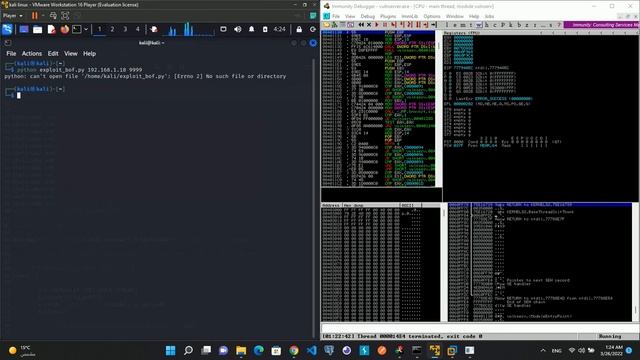Open the terminal Actions menu
Image resolution: width=640 pixels, height=360 pixels.
pos(32,53)
